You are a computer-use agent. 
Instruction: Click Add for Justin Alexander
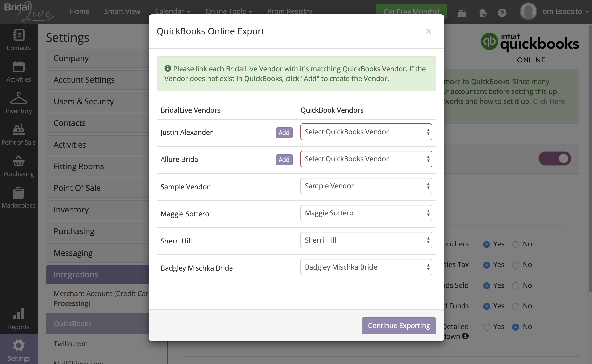[x=284, y=133]
